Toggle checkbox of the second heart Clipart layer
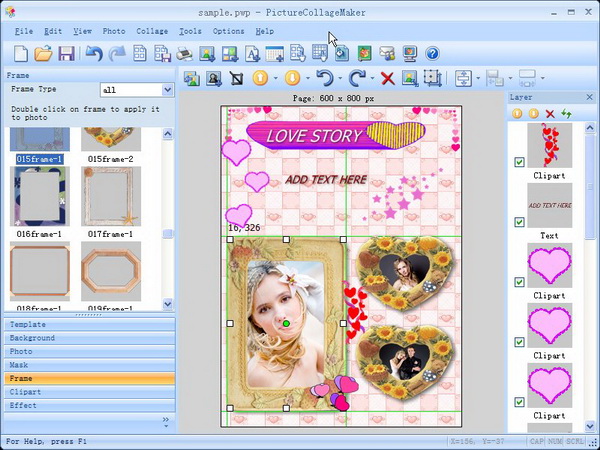The height and width of the screenshot is (450, 600). click(518, 342)
